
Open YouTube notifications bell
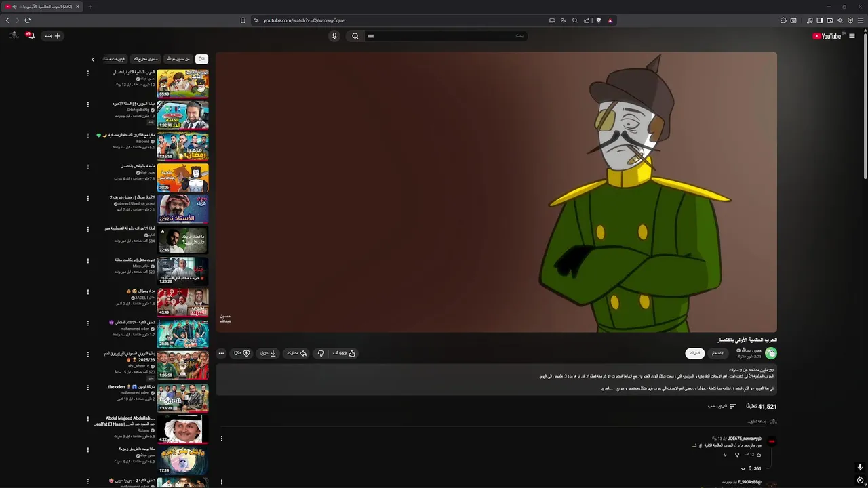(x=30, y=35)
